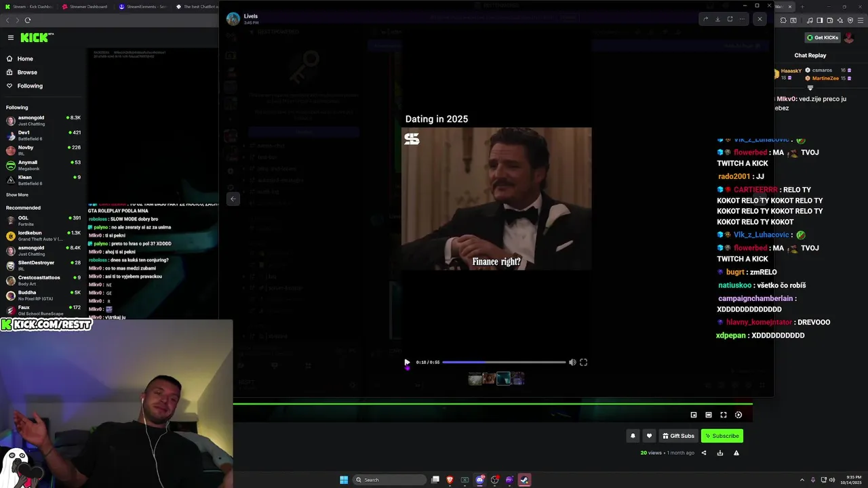Screen dimensions: 868x488
Task: Close the media viewer overlay
Action: click(x=759, y=19)
